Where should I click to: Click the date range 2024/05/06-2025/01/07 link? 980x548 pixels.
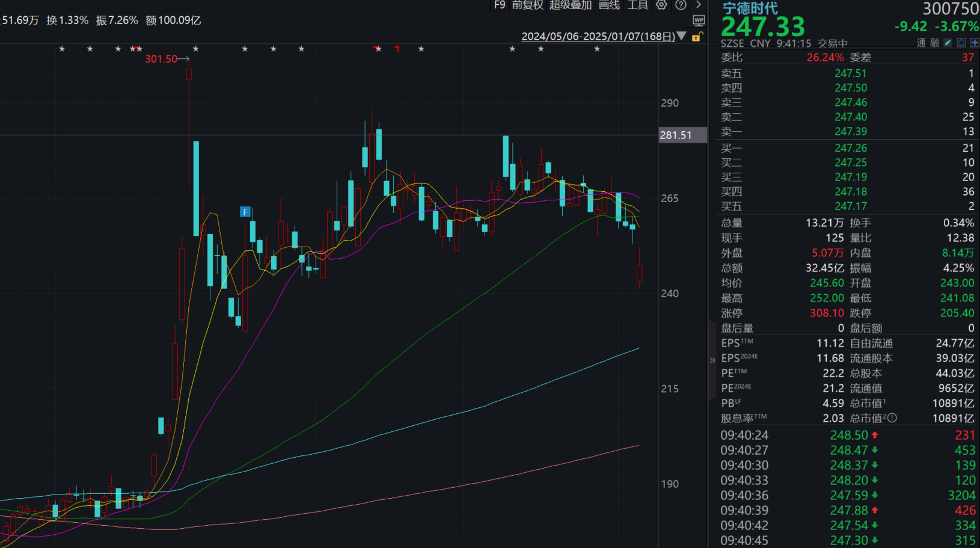click(598, 36)
